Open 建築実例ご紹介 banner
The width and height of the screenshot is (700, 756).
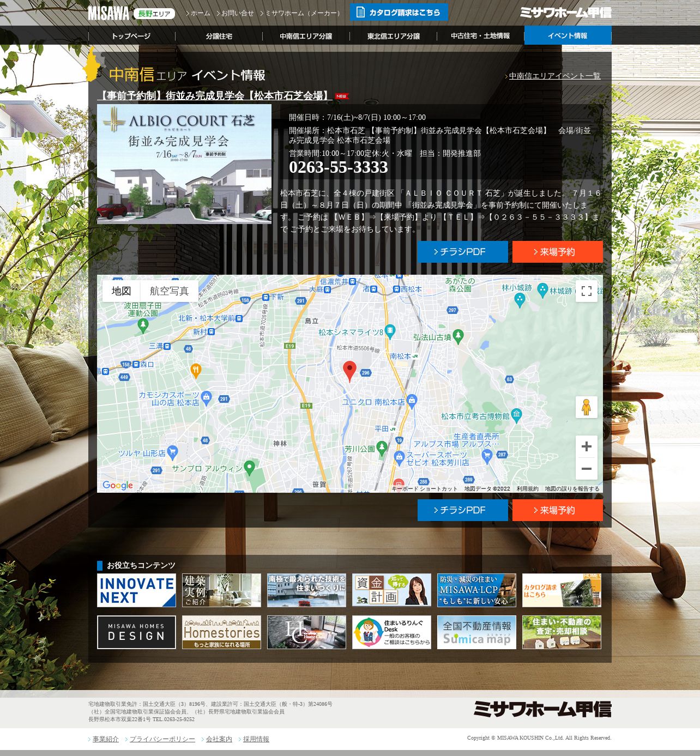(x=221, y=590)
